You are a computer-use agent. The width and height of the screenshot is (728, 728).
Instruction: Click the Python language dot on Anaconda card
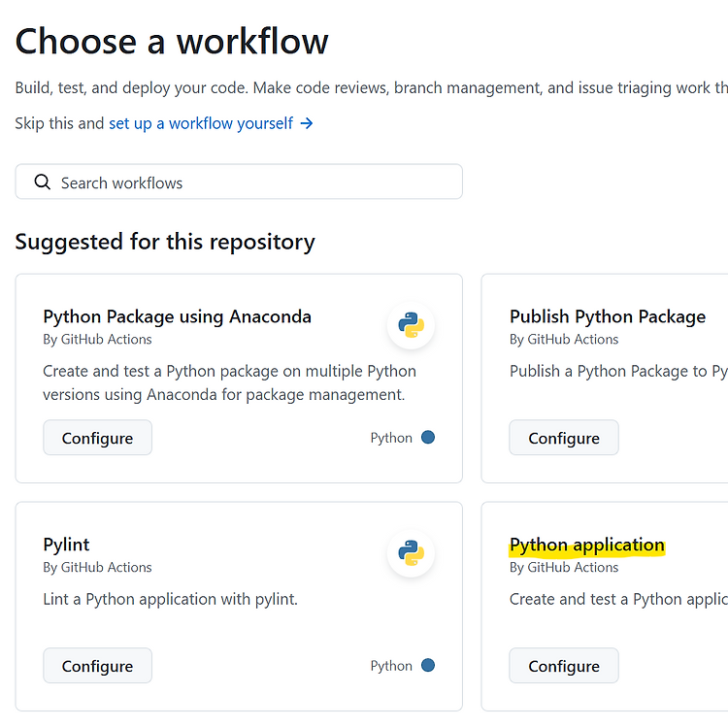pos(428,438)
